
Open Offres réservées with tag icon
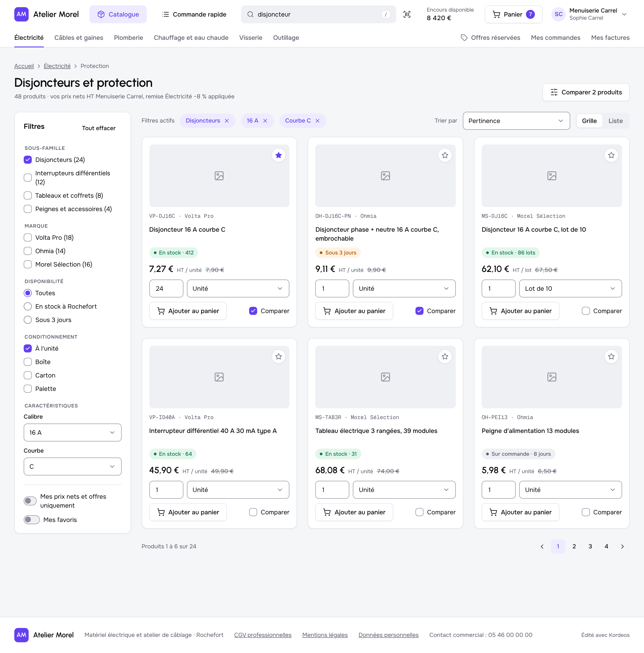[490, 38]
